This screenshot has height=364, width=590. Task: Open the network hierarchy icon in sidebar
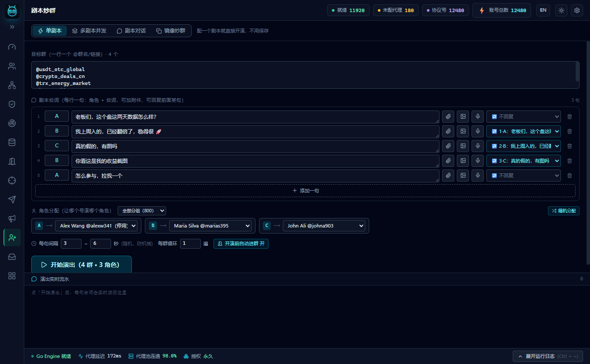click(x=12, y=85)
